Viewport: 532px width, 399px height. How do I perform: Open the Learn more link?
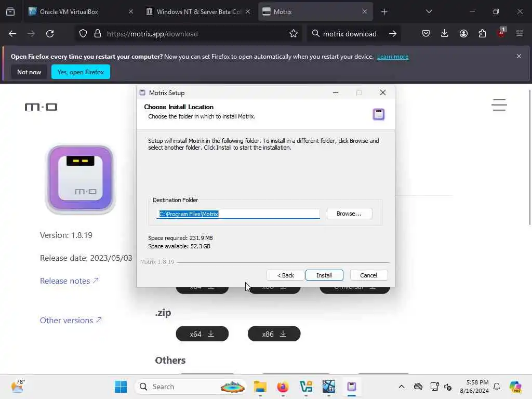click(x=393, y=57)
